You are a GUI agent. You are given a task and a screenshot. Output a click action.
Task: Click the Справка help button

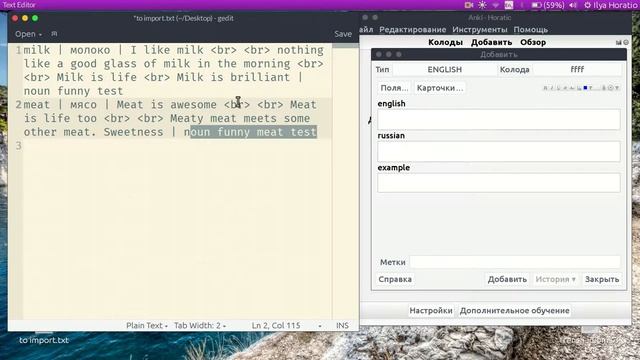[395, 279]
